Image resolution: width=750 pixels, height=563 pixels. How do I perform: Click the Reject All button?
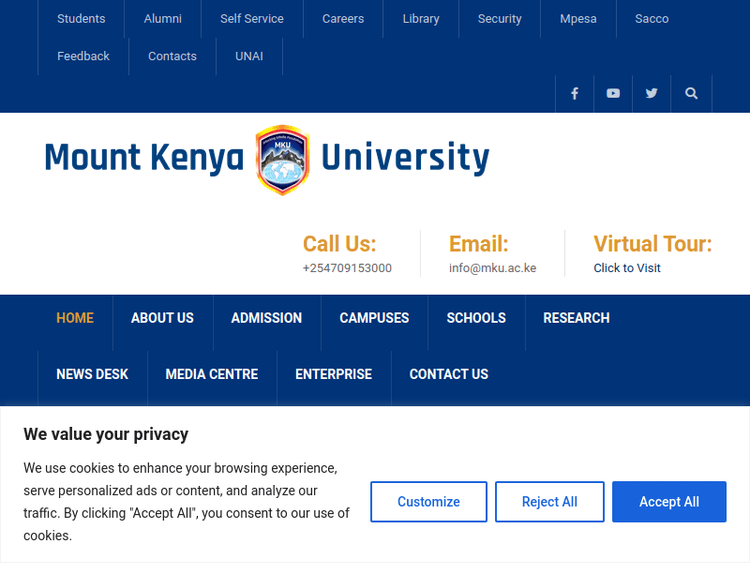[550, 502]
